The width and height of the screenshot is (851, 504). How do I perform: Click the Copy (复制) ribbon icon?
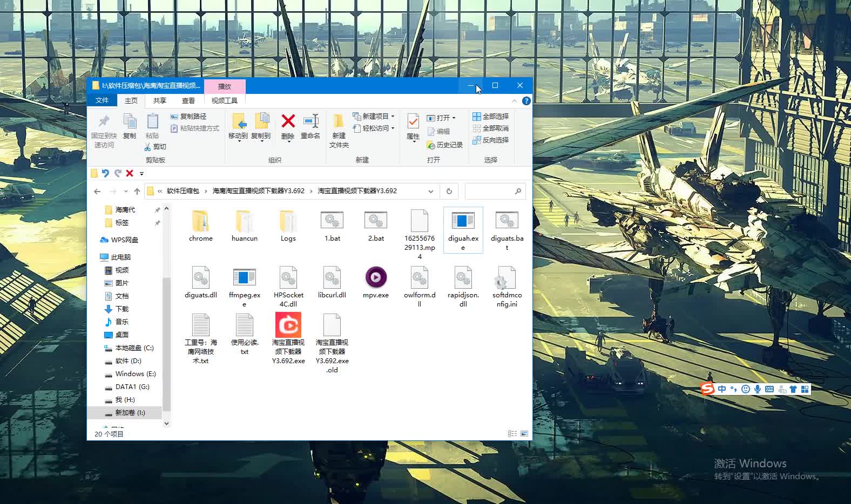[130, 127]
